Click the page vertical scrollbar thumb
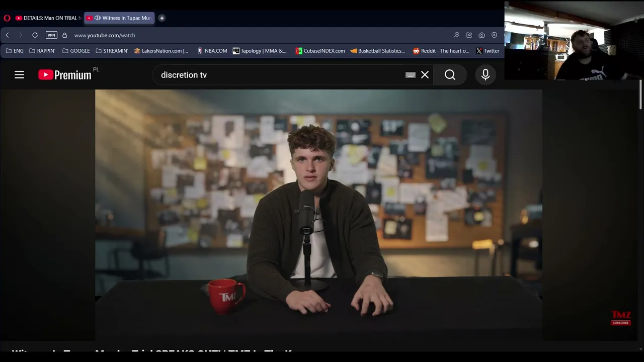This screenshot has height=362, width=644. pyautogui.click(x=640, y=94)
